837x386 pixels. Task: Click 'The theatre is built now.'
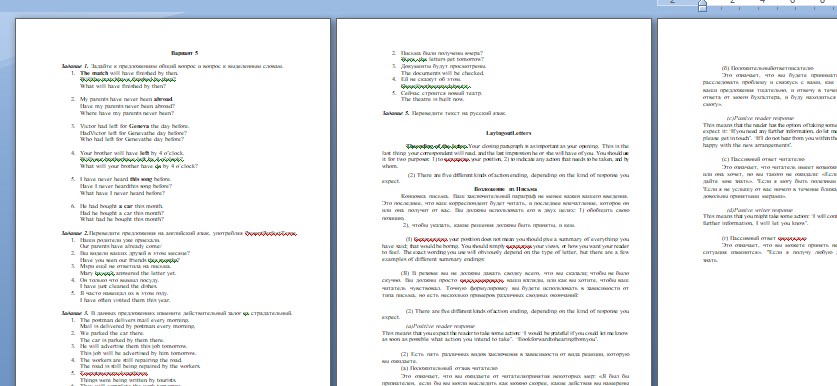(x=432, y=99)
